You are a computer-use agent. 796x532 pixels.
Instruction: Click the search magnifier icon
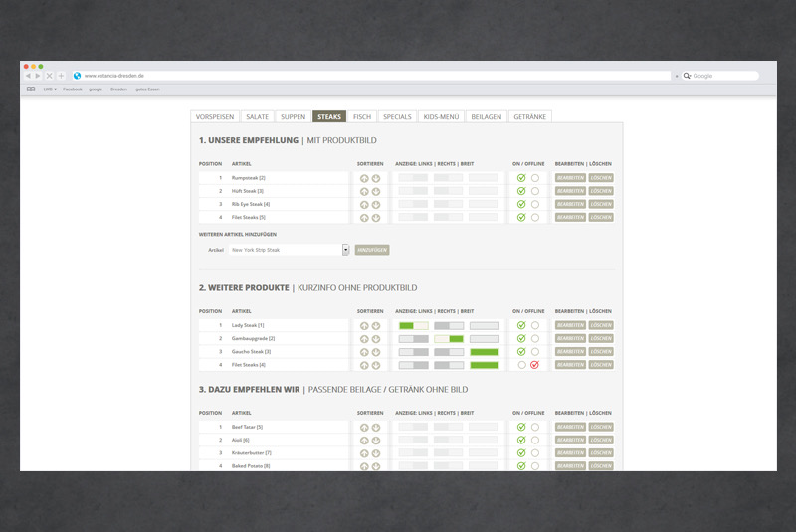pos(687,76)
